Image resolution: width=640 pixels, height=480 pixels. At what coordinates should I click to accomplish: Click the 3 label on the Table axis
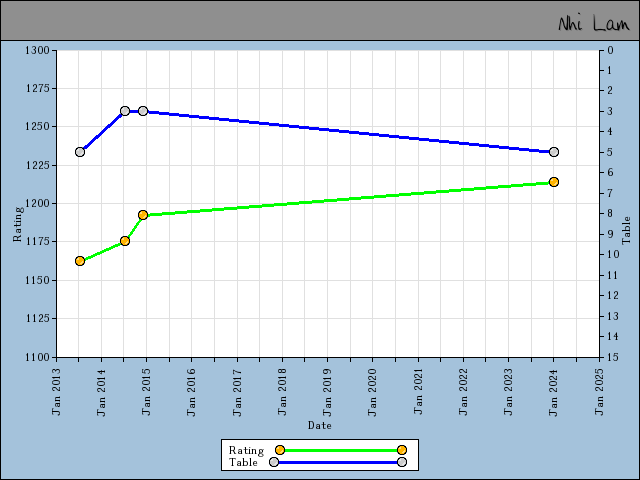[x=610, y=111]
